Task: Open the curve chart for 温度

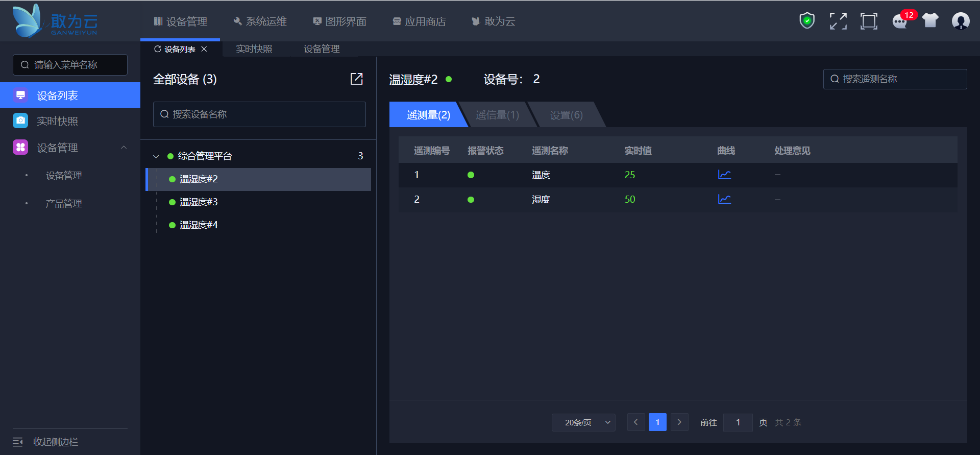Action: point(724,175)
